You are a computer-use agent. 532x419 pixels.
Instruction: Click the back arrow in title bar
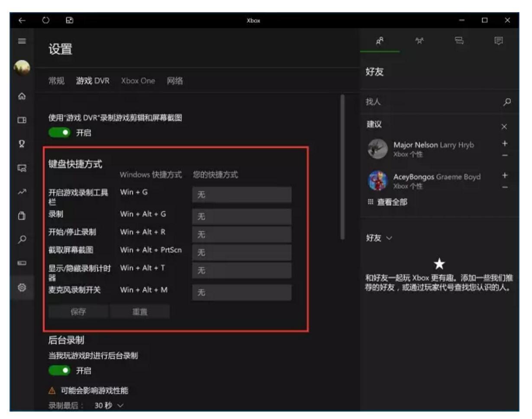(x=22, y=20)
